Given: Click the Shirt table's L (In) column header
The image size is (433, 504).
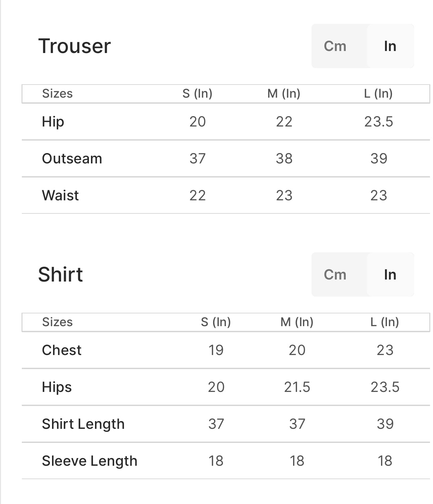Looking at the screenshot, I should click(385, 322).
